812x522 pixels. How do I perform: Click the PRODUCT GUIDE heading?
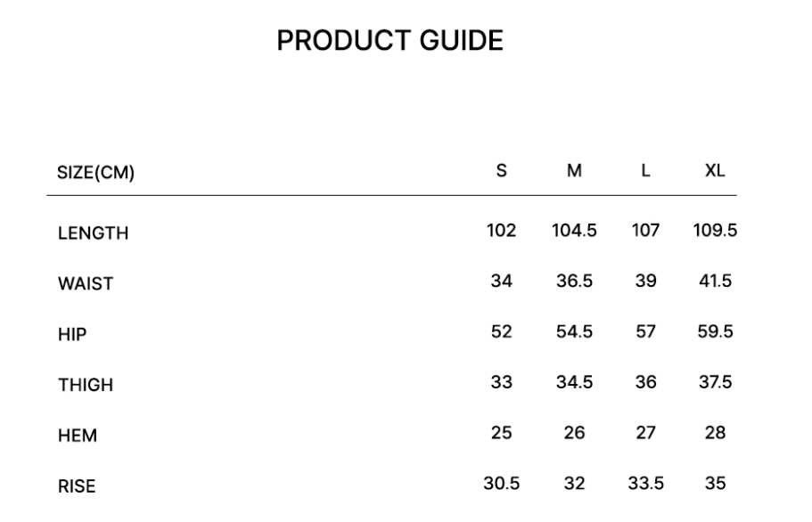point(390,41)
